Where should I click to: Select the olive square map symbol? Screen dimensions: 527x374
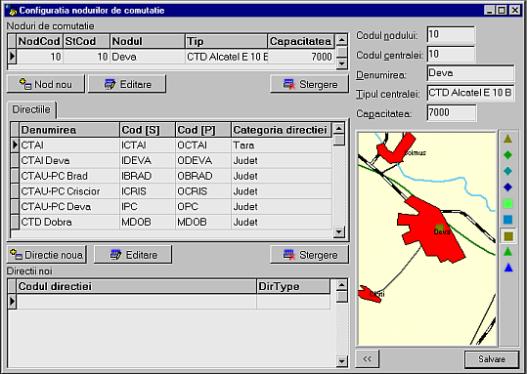[508, 236]
